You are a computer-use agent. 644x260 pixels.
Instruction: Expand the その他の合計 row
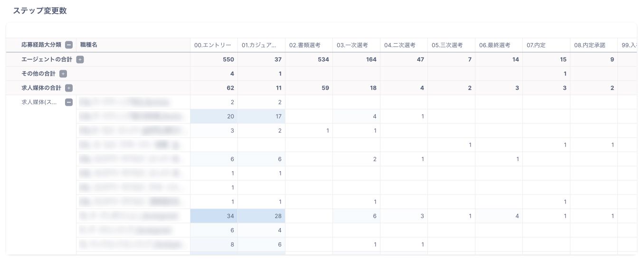click(63, 74)
